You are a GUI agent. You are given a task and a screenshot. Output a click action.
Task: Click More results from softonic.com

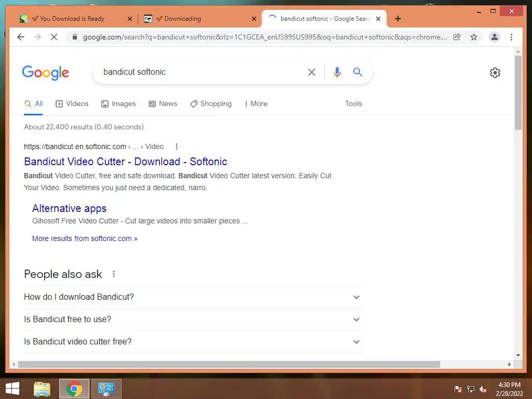coord(85,238)
